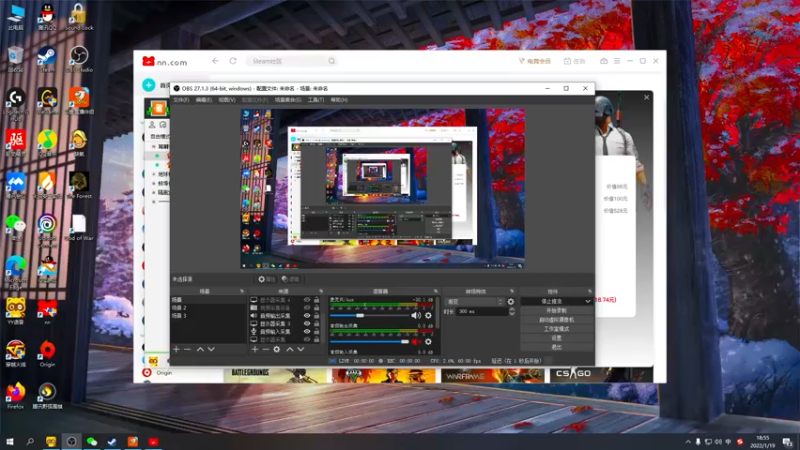Show hidden system tray icons chevron
Viewport: 800px width, 450px height.
click(688, 442)
